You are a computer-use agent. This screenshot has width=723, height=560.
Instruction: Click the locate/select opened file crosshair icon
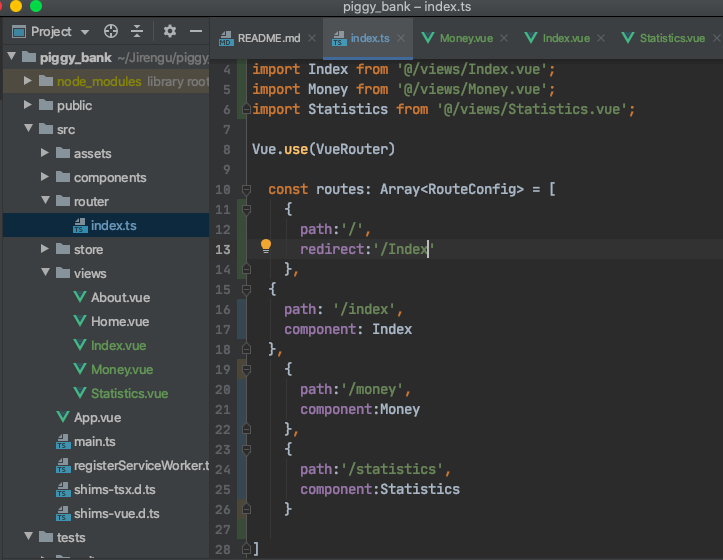(111, 31)
